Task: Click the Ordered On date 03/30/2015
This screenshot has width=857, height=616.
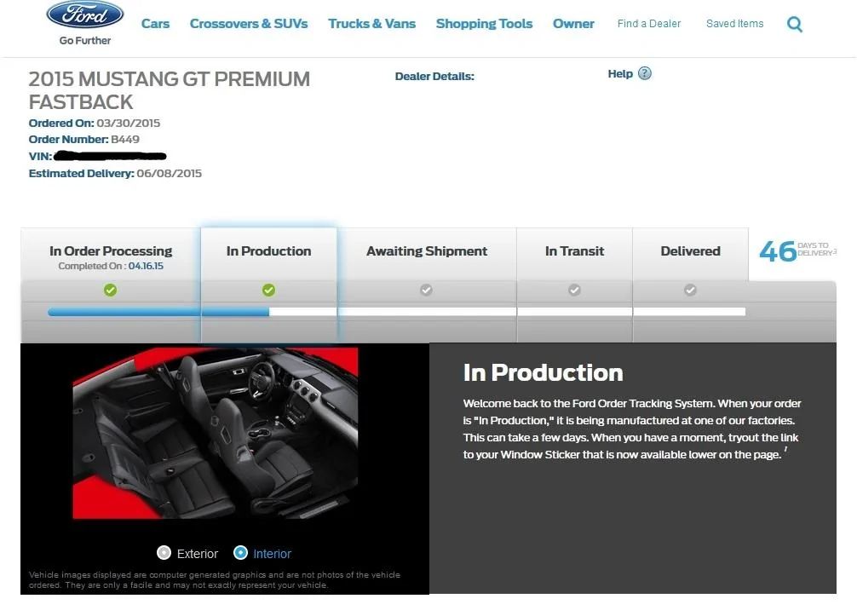Action: [x=129, y=123]
